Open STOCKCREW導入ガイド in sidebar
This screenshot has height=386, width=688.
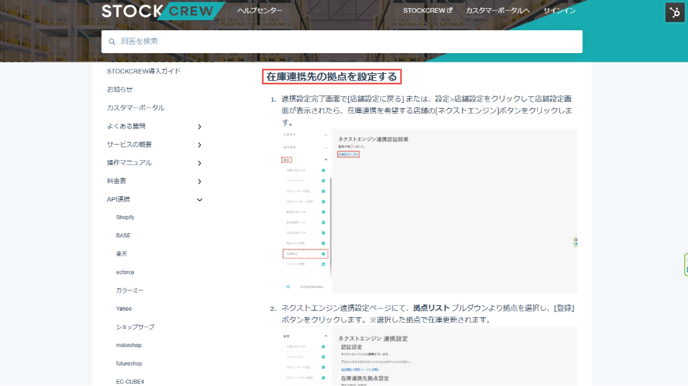tap(143, 71)
